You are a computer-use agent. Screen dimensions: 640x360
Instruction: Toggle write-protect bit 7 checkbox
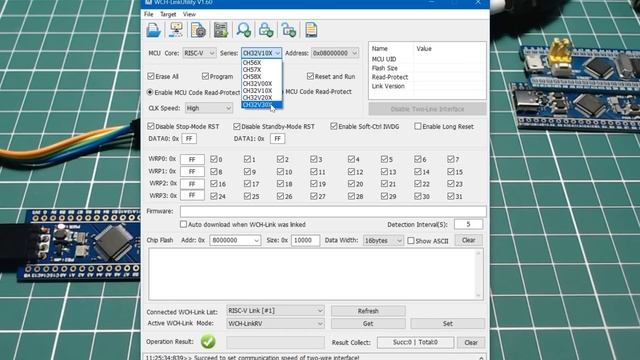(451, 159)
